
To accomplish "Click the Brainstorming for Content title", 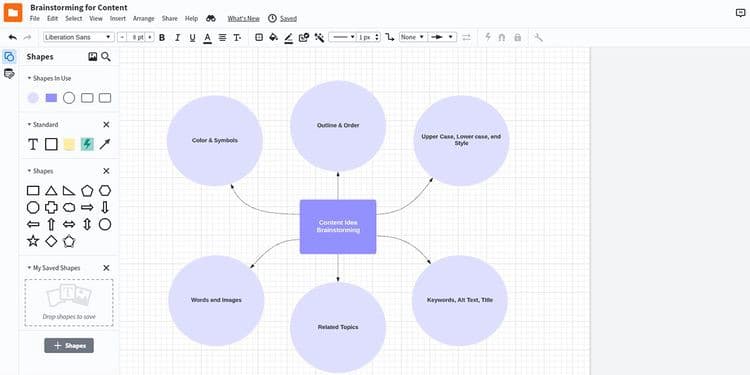I will coord(78,8).
